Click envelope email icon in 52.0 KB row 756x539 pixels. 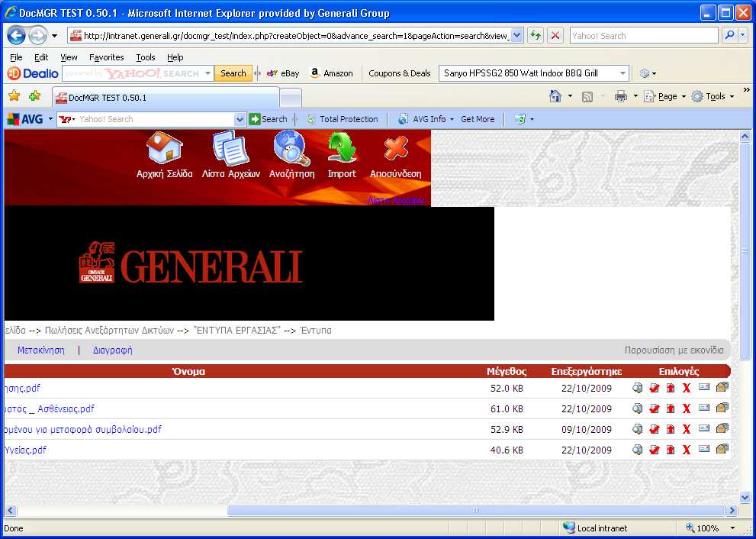click(704, 387)
